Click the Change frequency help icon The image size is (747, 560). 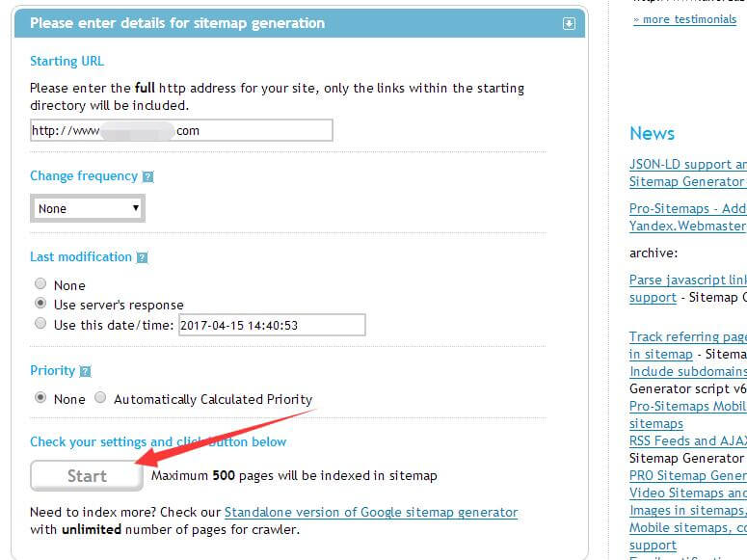[x=147, y=177]
